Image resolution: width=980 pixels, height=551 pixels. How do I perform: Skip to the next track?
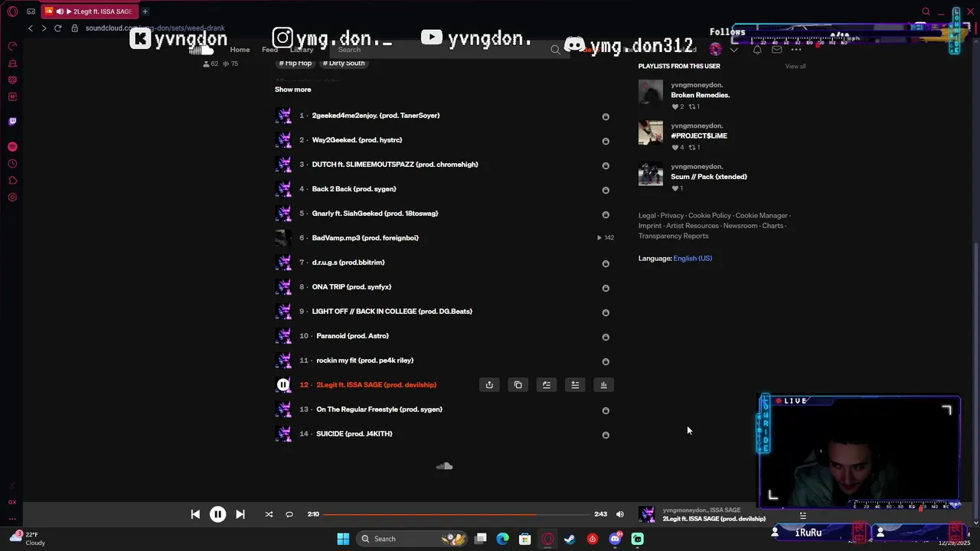240,514
